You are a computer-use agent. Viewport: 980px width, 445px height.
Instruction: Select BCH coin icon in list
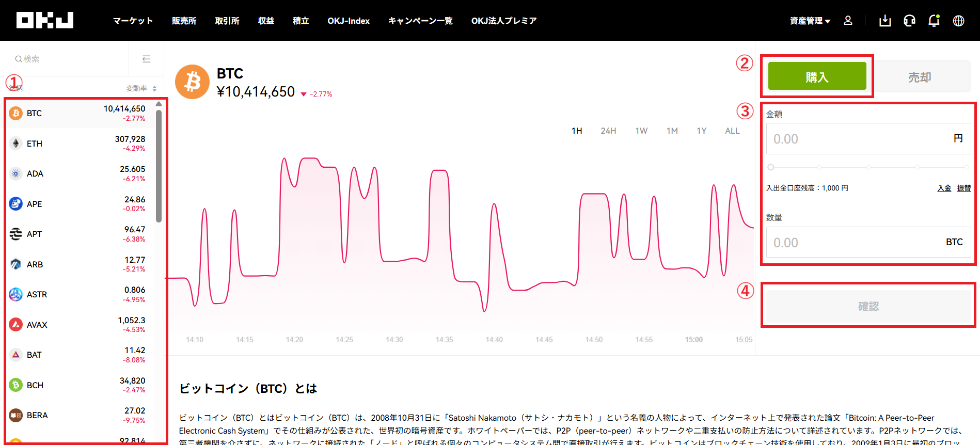15,385
